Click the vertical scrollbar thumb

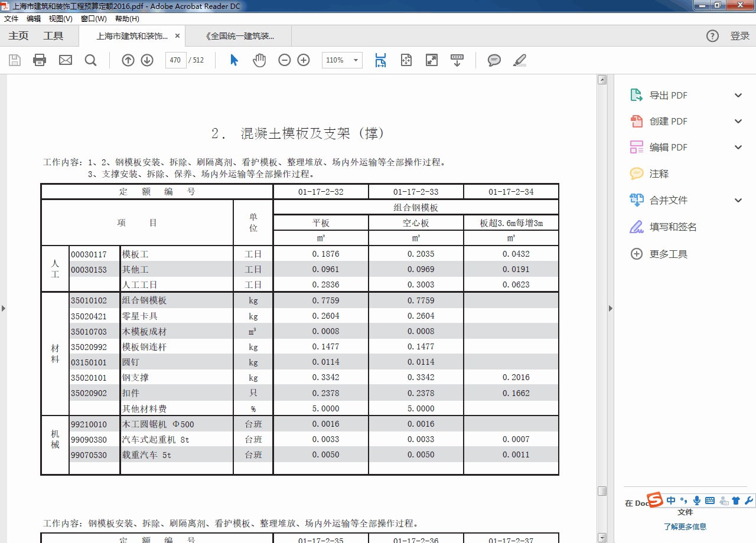click(x=602, y=491)
